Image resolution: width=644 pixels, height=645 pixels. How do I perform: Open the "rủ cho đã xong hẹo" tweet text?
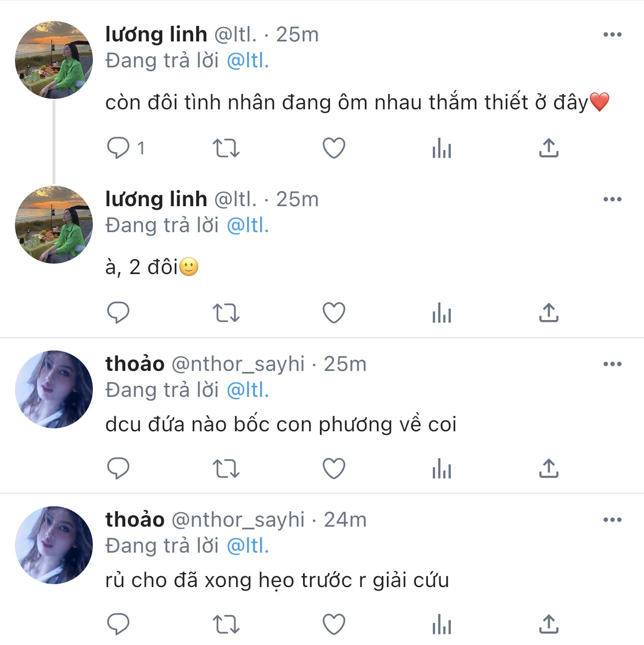click(277, 581)
